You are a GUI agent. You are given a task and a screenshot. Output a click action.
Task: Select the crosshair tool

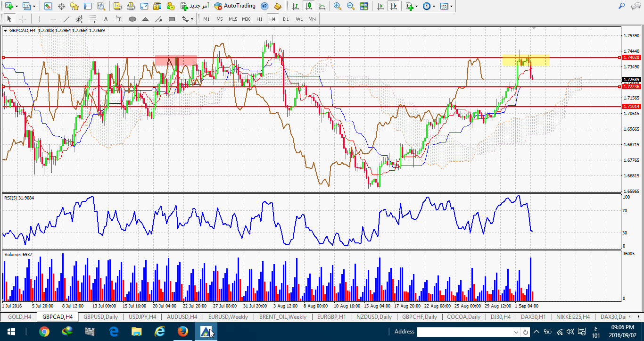(x=22, y=19)
